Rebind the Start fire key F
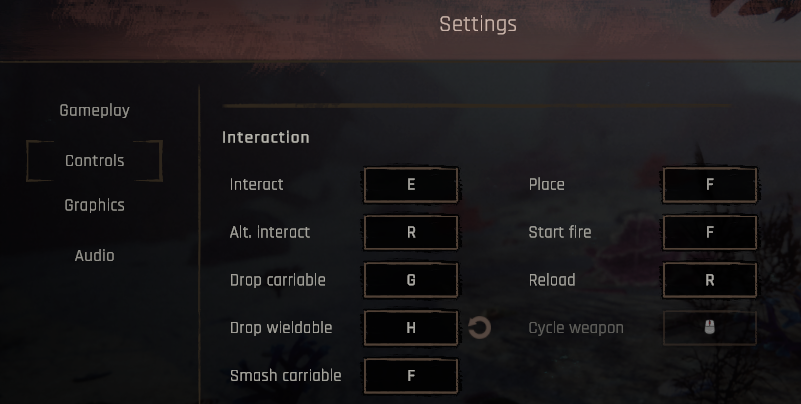Screen dimensions: 801x404 point(710,232)
